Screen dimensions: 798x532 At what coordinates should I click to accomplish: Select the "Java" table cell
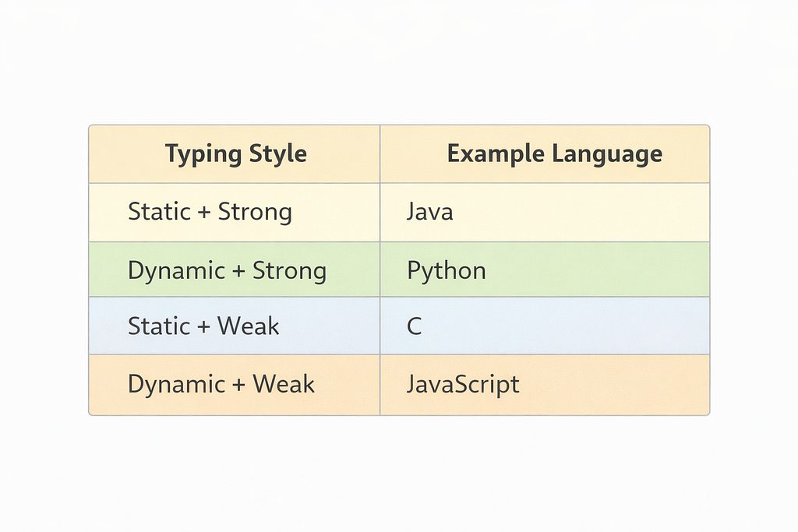click(x=429, y=212)
